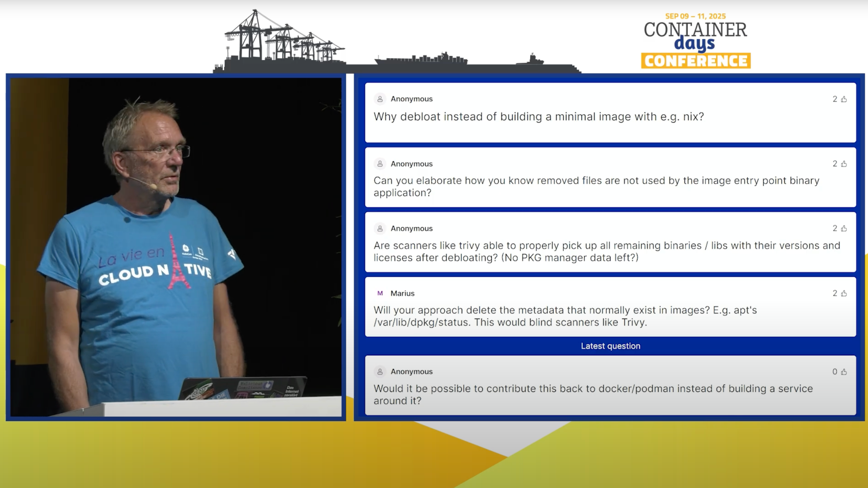Click Marius's purple M avatar
The image size is (868, 488).
380,293
